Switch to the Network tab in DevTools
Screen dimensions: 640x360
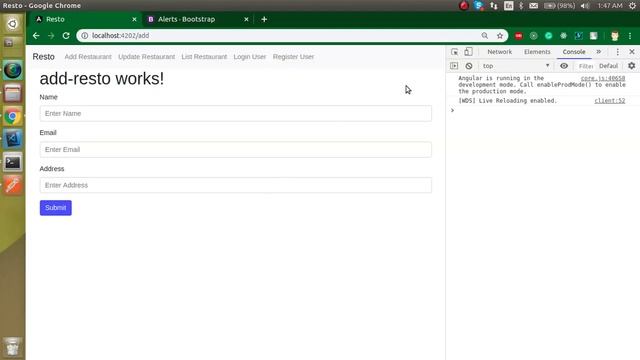(500, 52)
